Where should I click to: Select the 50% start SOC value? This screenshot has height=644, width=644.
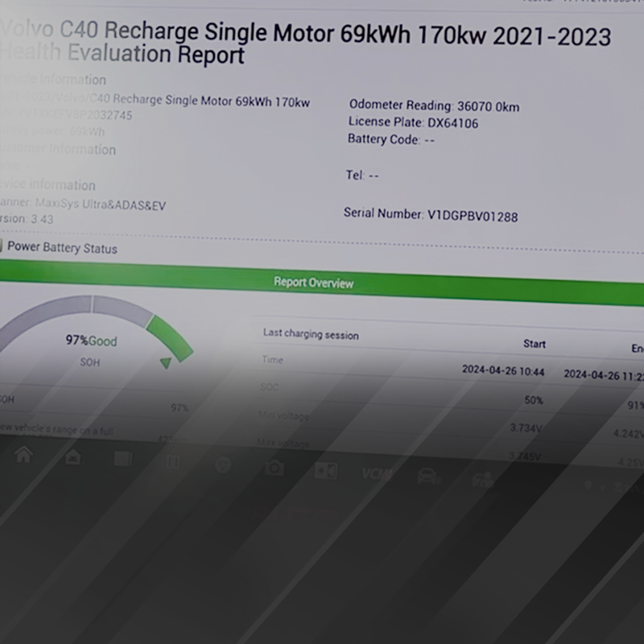(534, 399)
